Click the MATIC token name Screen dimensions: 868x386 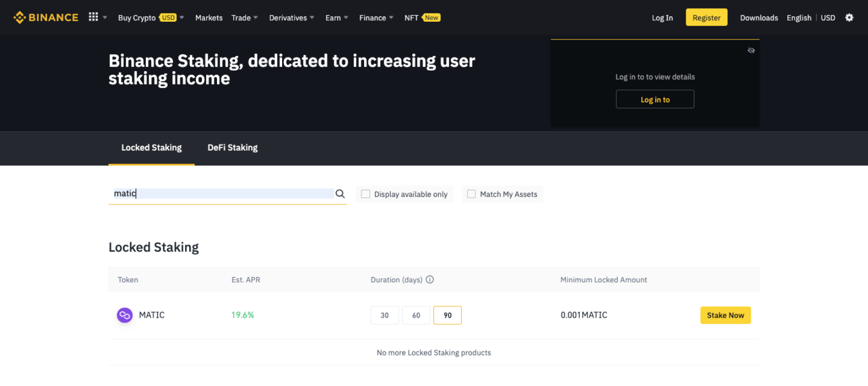[152, 315]
